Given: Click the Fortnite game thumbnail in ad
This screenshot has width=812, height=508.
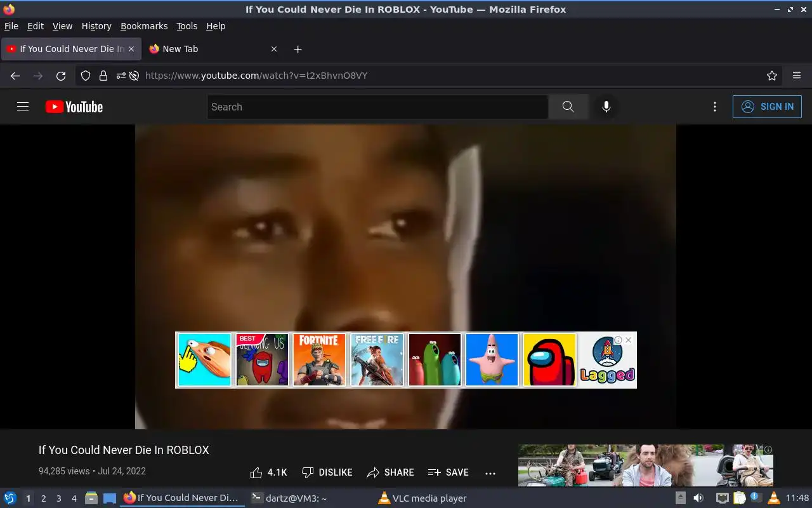Looking at the screenshot, I should pos(319,359).
